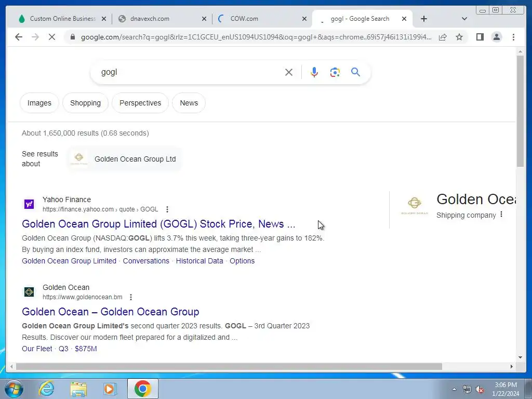Screen dimensions: 532x399
Task: Open Conversations sitelink
Action: (x=146, y=261)
